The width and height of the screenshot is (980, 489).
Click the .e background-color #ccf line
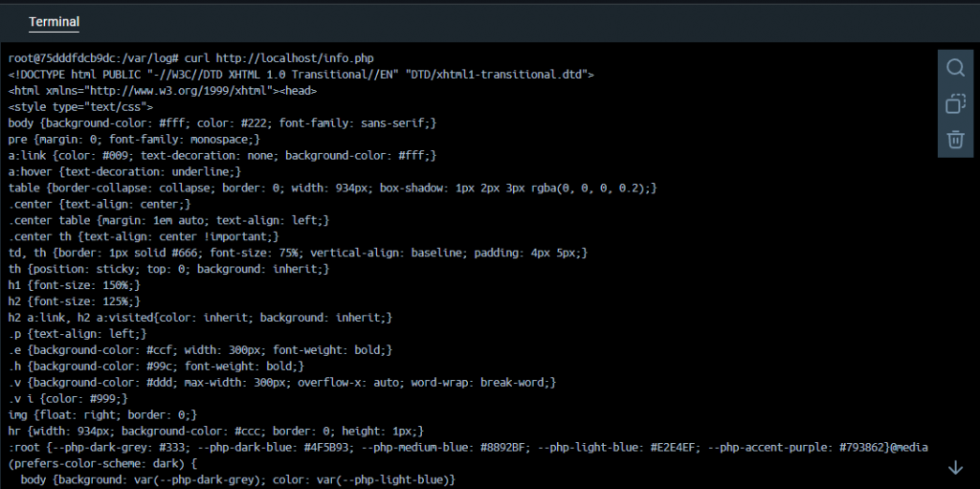(x=201, y=350)
